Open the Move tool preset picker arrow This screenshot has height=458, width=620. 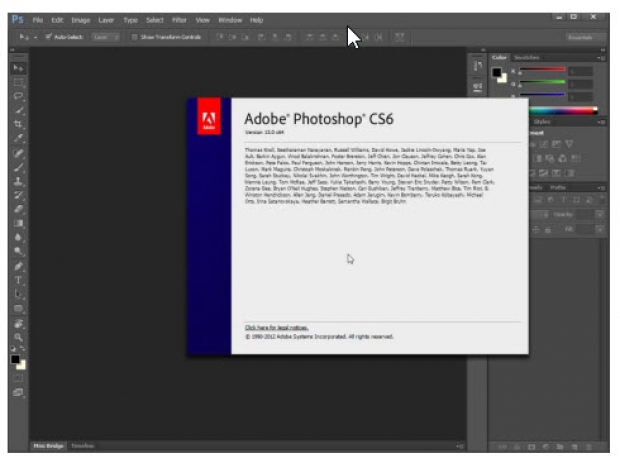(x=35, y=37)
